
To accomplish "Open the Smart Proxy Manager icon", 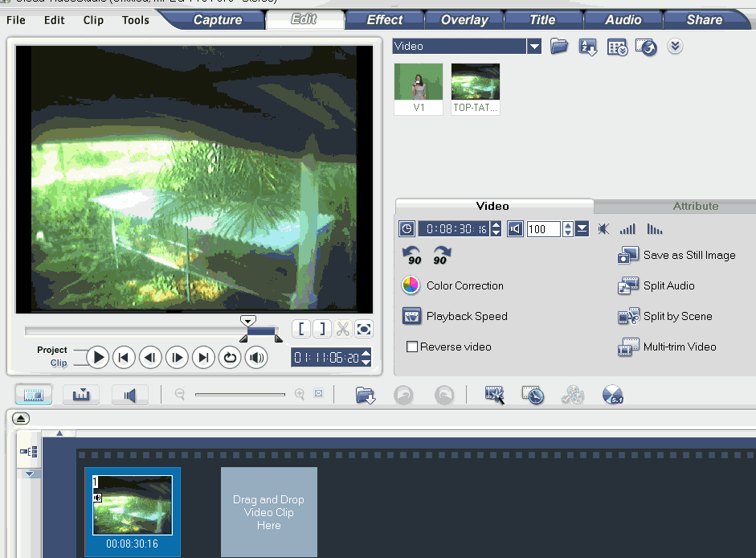I will click(x=494, y=395).
